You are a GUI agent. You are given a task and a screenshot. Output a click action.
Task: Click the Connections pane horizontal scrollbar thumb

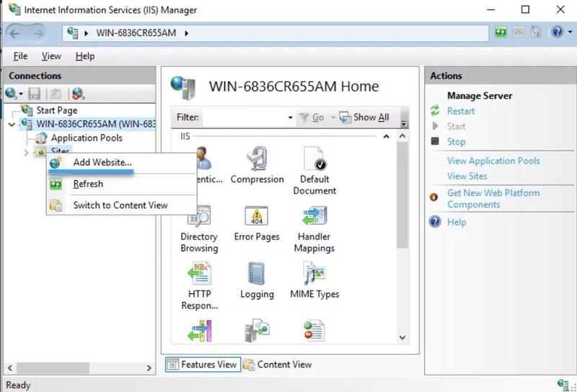coord(53,367)
